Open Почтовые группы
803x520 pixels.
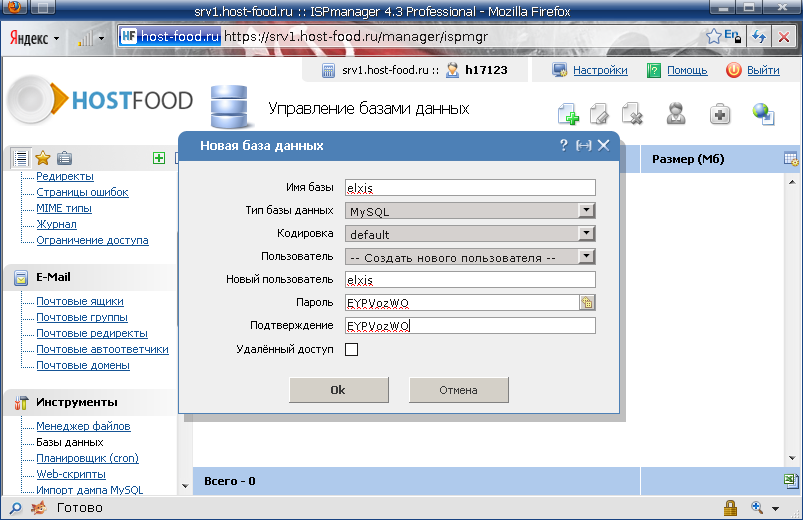click(82, 317)
